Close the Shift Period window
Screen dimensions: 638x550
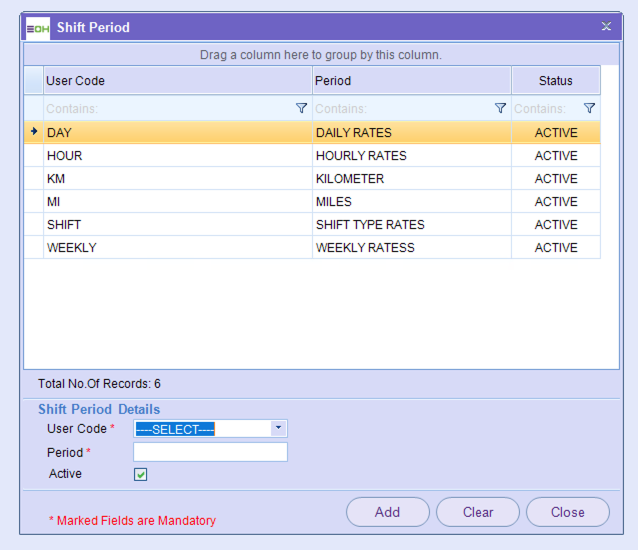pyautogui.click(x=606, y=27)
